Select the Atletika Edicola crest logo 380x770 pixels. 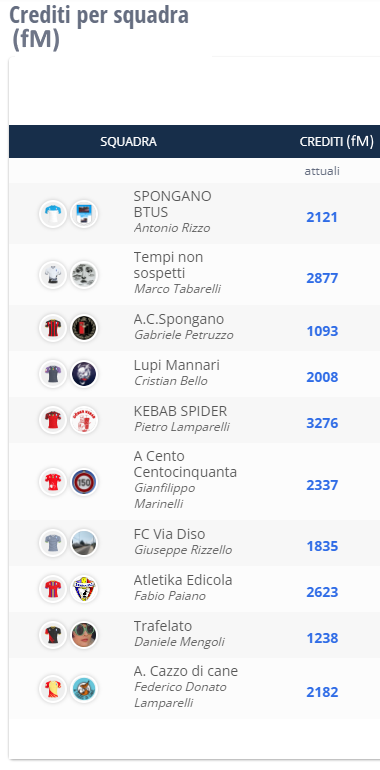pos(84,589)
